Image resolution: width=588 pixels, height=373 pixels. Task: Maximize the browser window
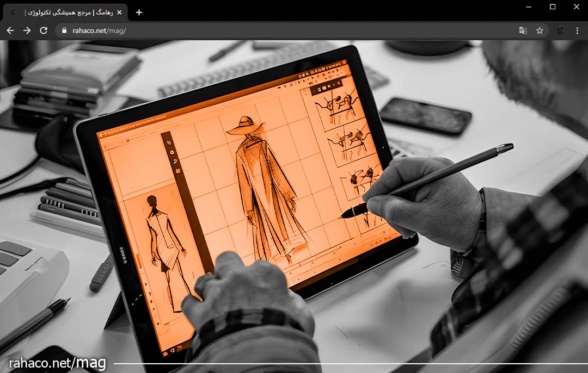(x=553, y=7)
